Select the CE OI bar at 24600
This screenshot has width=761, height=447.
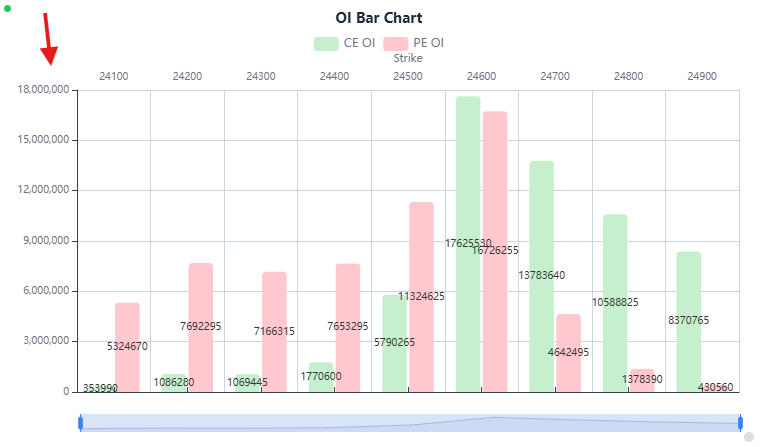(x=468, y=244)
